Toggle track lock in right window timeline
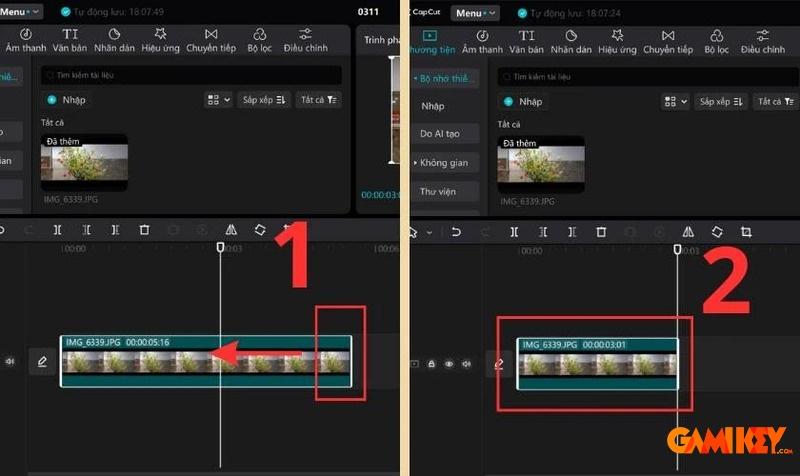Image resolution: width=800 pixels, height=476 pixels. 432,364
